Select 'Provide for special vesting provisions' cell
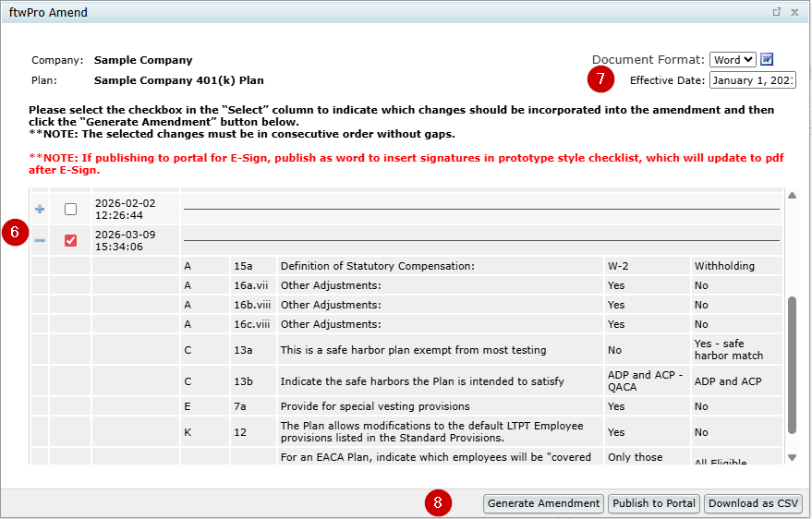Screen dimensions: 812x519 (440, 406)
